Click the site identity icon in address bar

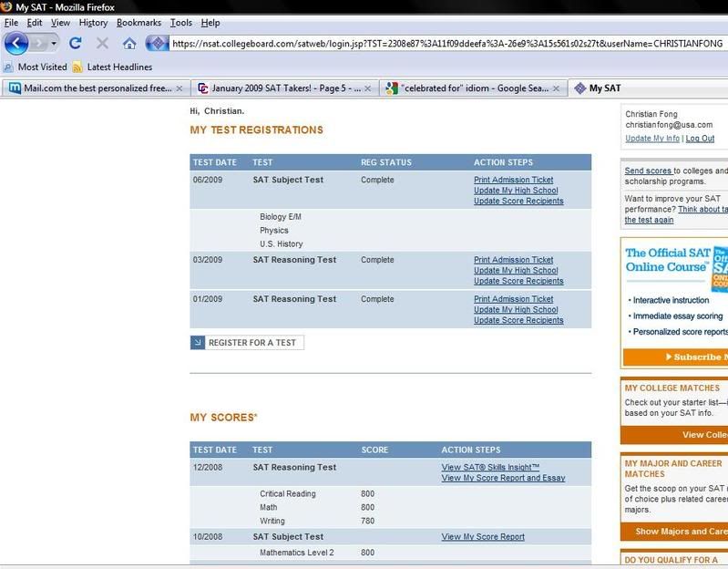click(157, 43)
